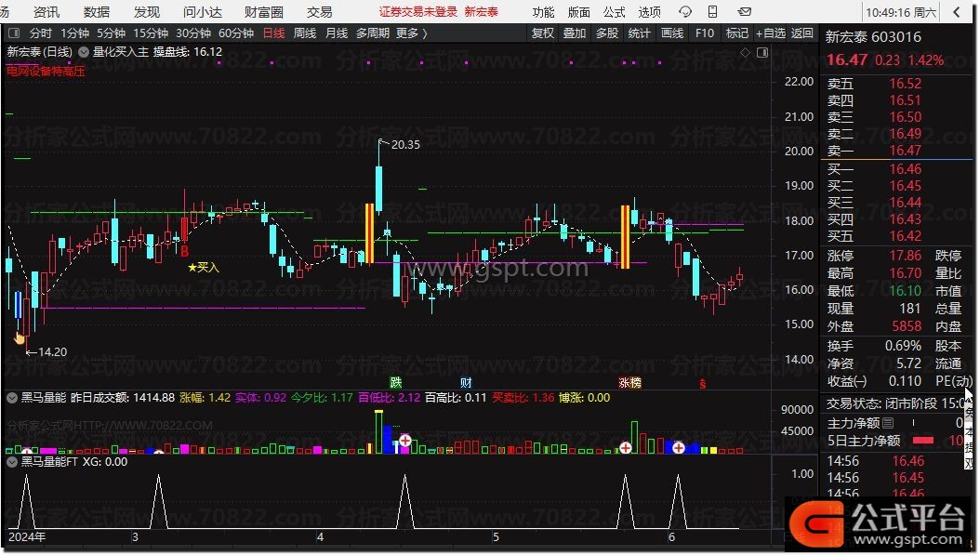Click the red B buy marker

[x=184, y=251]
